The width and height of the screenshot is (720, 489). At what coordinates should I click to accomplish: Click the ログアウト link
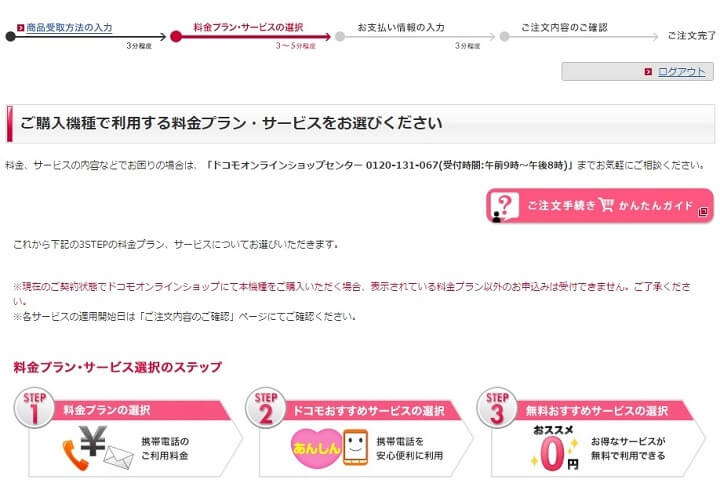click(681, 72)
